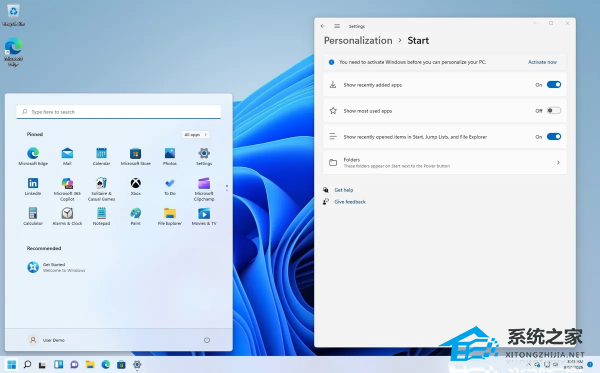Turn off Show recently added apps

554,85
